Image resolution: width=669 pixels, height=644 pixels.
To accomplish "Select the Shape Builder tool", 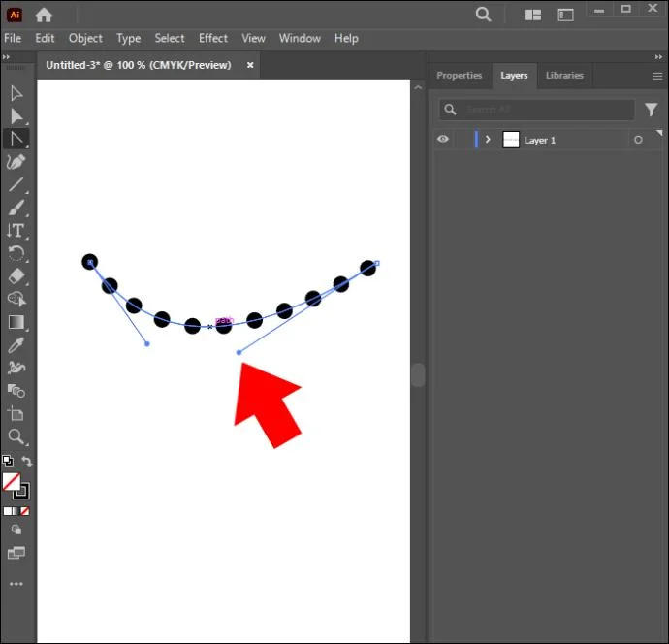I will [16, 299].
